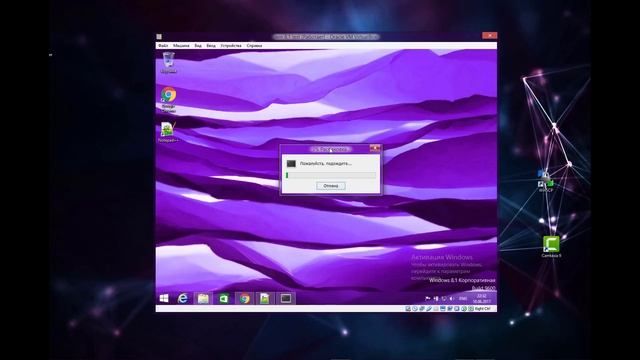Viewport: 640px width, 360px height.
Task: Open the Справка menu
Action: pyautogui.click(x=254, y=46)
